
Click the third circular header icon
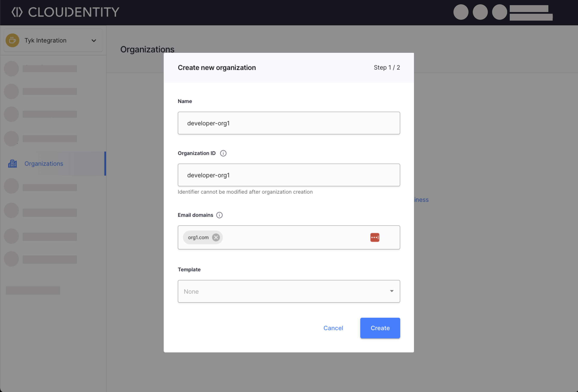[499, 12]
